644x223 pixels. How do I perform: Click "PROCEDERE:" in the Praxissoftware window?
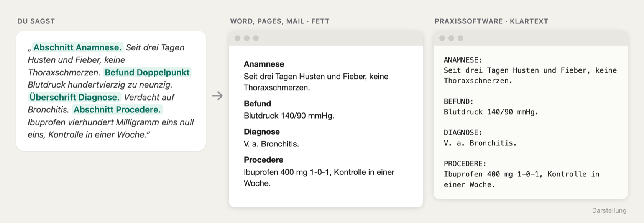(x=465, y=164)
